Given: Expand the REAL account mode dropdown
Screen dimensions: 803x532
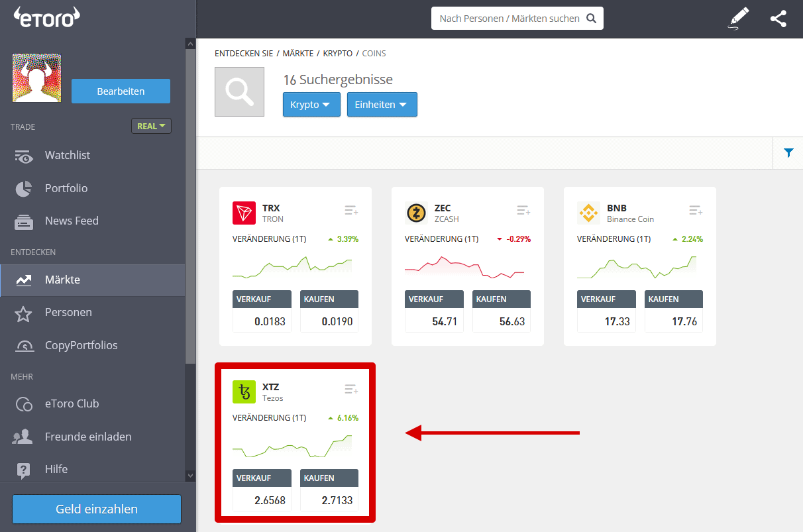Looking at the screenshot, I should [151, 125].
